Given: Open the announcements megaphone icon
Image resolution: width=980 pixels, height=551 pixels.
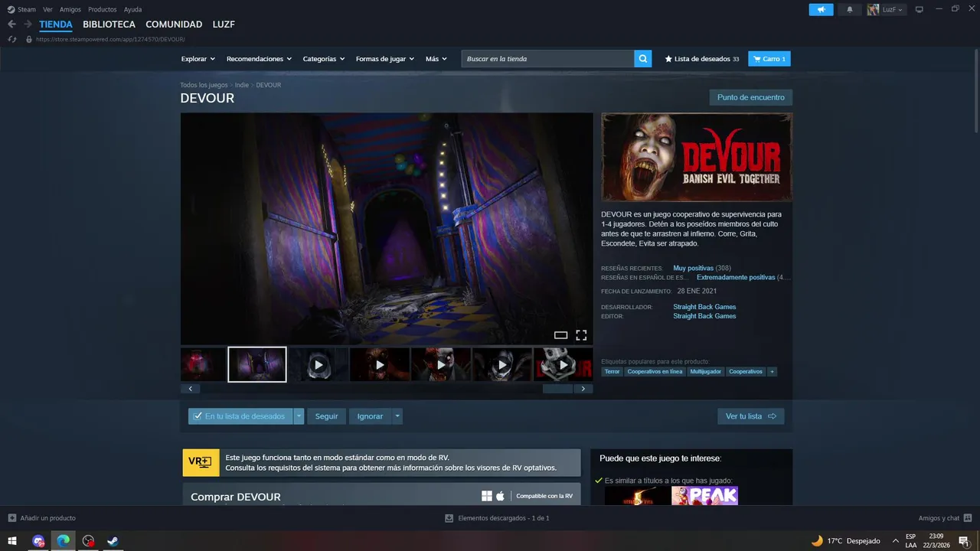Looking at the screenshot, I should point(821,9).
